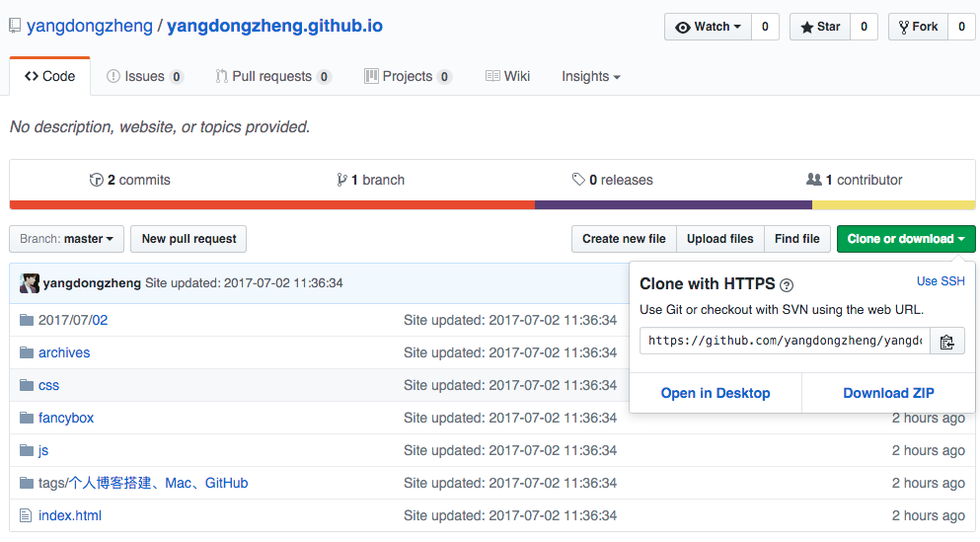Click the Clone with HTTPS help question icon
Screen dimensions: 980x542
click(x=787, y=285)
